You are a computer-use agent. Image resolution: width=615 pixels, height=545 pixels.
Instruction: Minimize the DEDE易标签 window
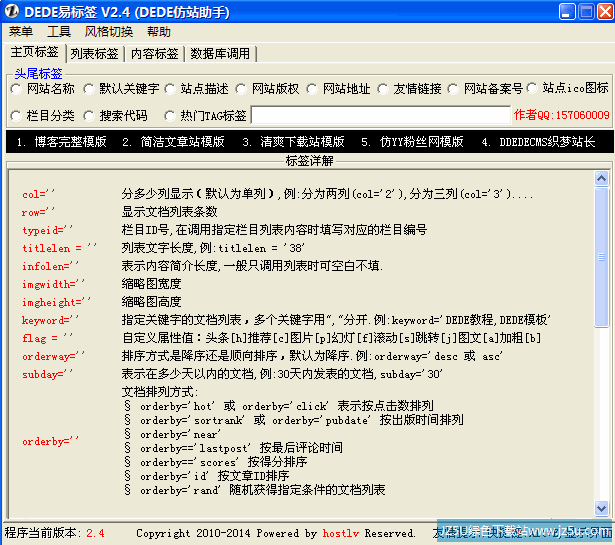567,11
